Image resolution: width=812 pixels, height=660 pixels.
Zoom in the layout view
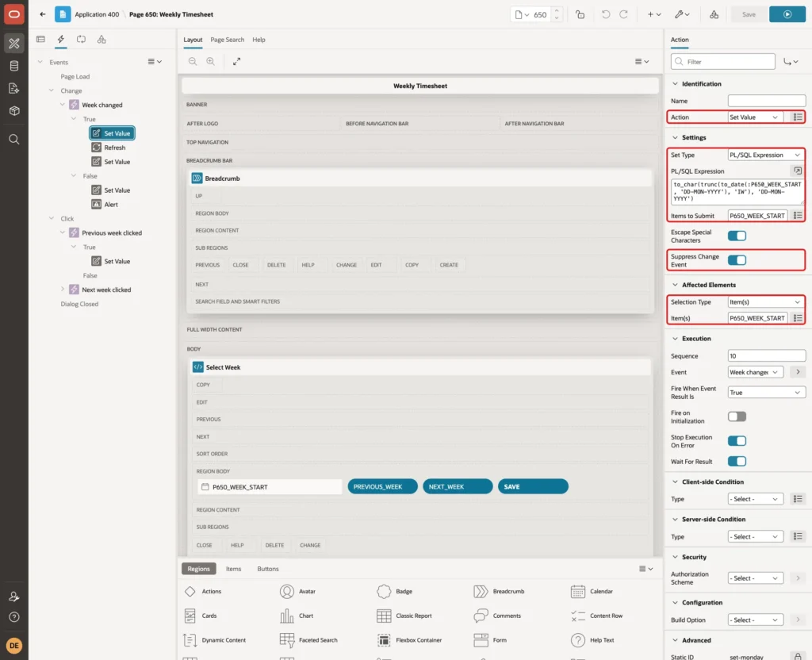pyautogui.click(x=211, y=61)
